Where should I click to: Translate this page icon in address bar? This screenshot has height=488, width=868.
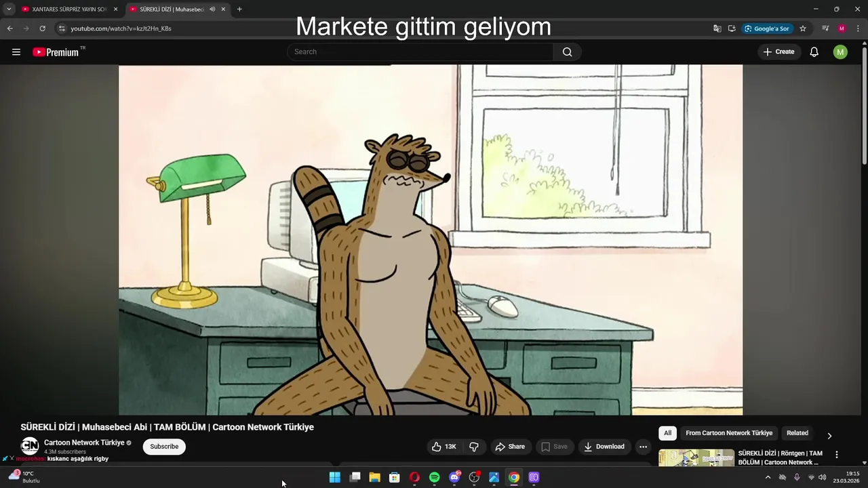[717, 28]
